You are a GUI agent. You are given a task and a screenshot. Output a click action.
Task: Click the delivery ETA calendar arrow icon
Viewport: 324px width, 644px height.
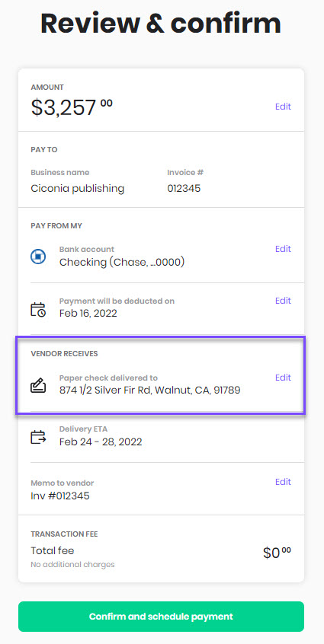(38, 437)
